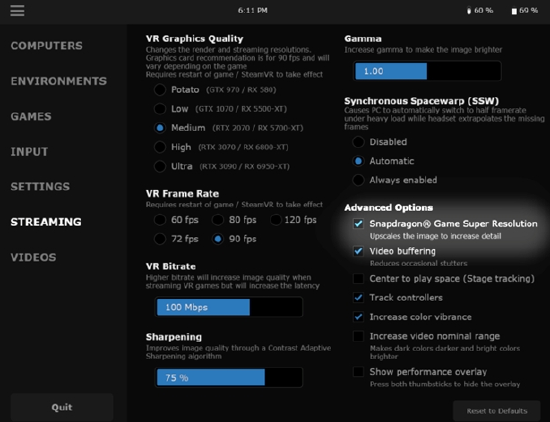The height and width of the screenshot is (422, 550).
Task: Click 'Reduces occasional stutters' description
Action: [418, 263]
